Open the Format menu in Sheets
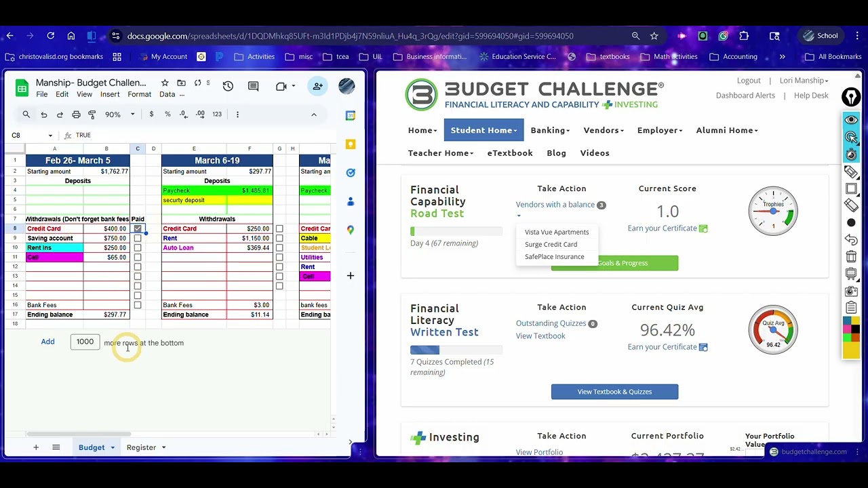The image size is (868, 488). pyautogui.click(x=140, y=94)
